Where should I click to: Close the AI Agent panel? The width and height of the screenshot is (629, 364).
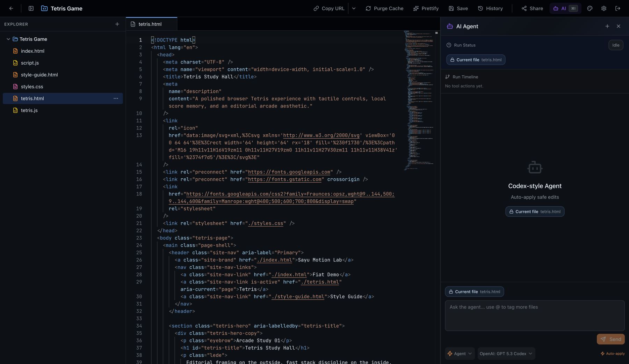point(619,26)
